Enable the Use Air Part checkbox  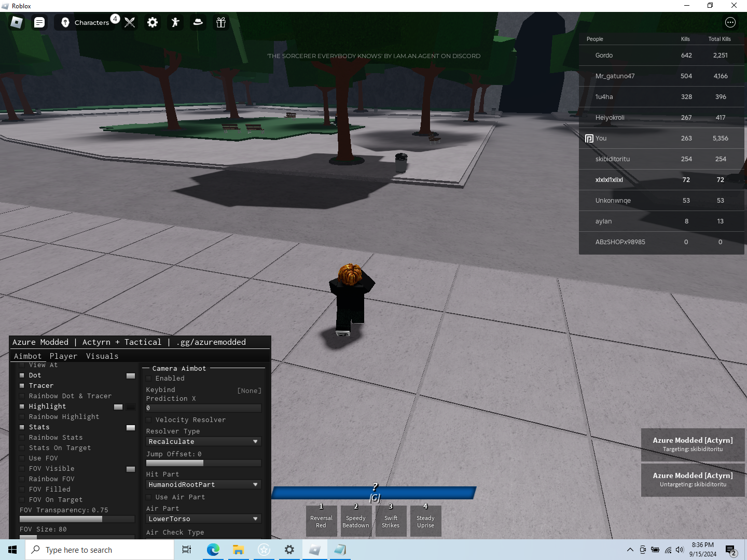(149, 497)
